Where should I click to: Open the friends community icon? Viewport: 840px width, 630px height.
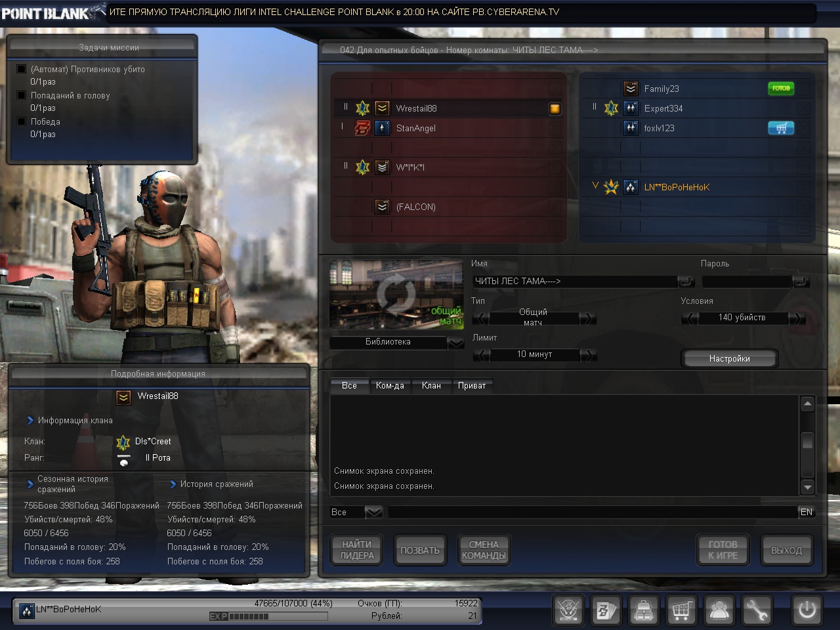click(x=719, y=610)
